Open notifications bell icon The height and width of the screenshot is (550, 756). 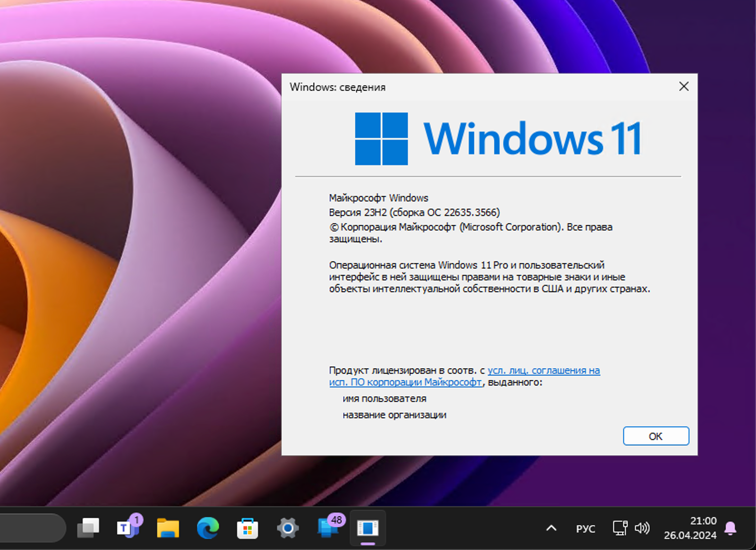(730, 528)
